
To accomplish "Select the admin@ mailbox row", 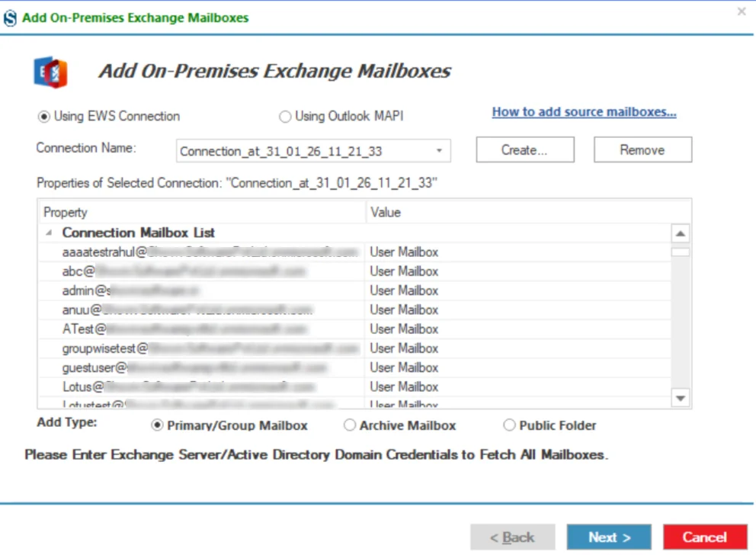I will 354,290.
